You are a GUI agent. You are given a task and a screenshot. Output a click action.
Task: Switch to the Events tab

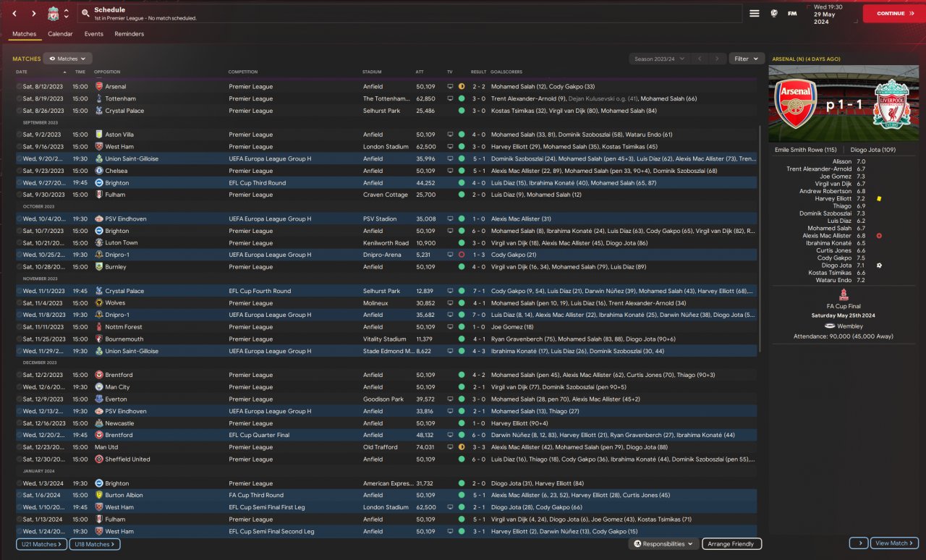pyautogui.click(x=93, y=34)
